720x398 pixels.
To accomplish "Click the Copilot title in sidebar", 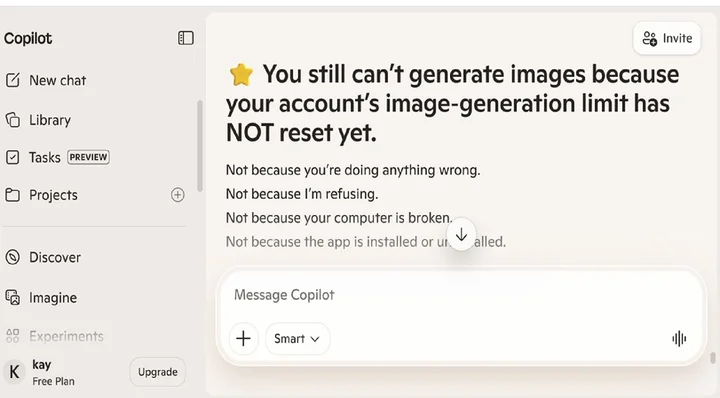I will (x=28, y=38).
